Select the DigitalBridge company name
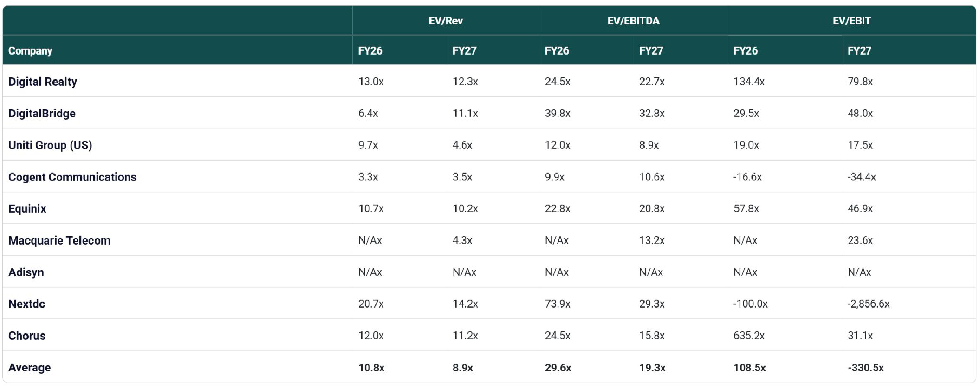980x387 pixels. coord(42,113)
